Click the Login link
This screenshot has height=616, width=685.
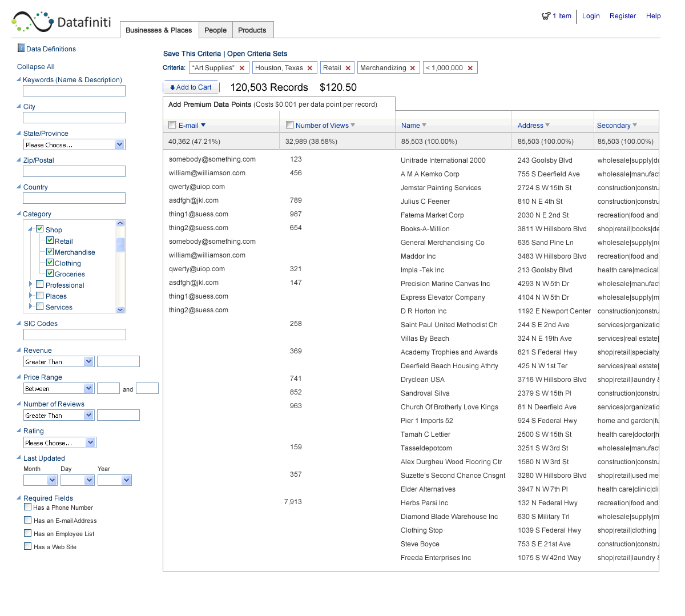point(591,16)
